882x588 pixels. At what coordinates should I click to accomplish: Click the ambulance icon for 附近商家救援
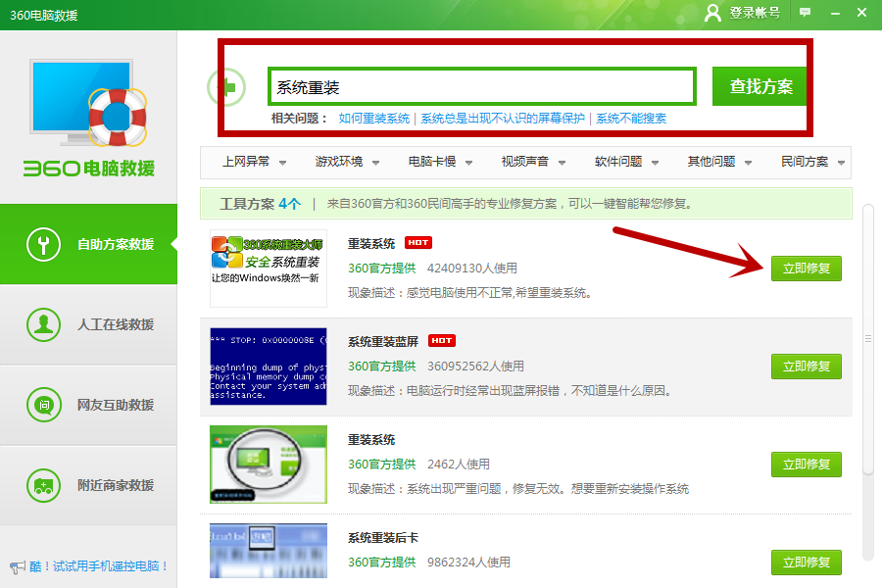point(43,485)
